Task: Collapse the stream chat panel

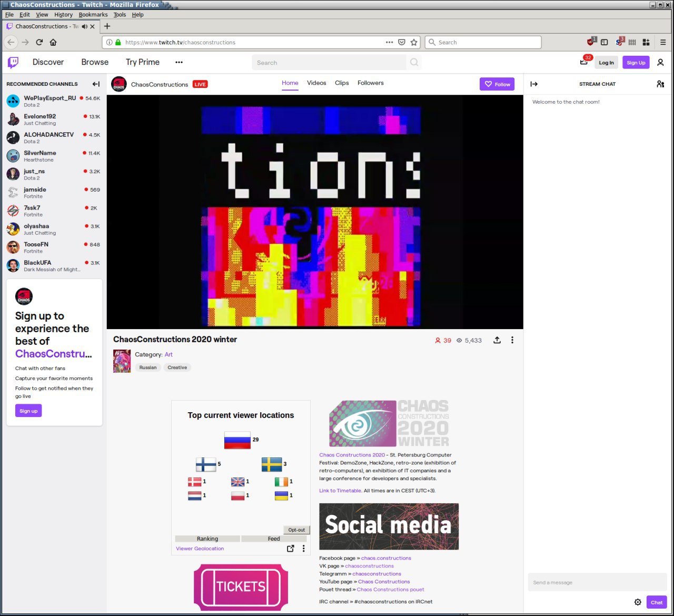Action: [x=534, y=84]
